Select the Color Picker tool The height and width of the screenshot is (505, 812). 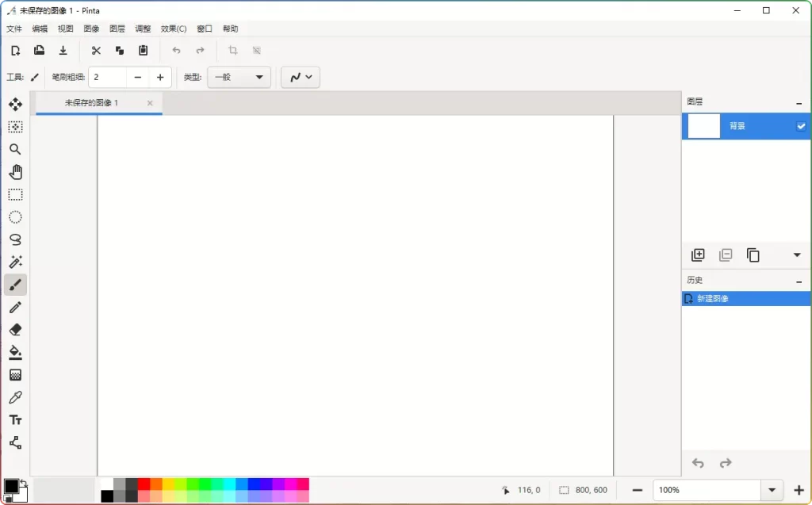coord(15,397)
